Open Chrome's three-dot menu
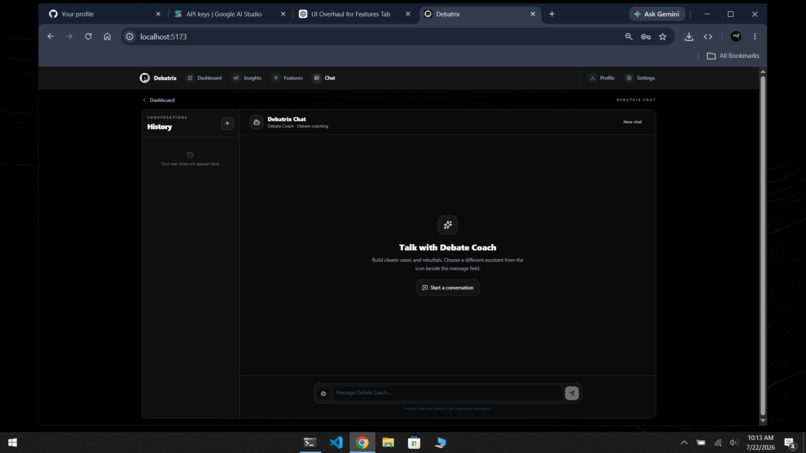This screenshot has width=806, height=453. click(755, 37)
